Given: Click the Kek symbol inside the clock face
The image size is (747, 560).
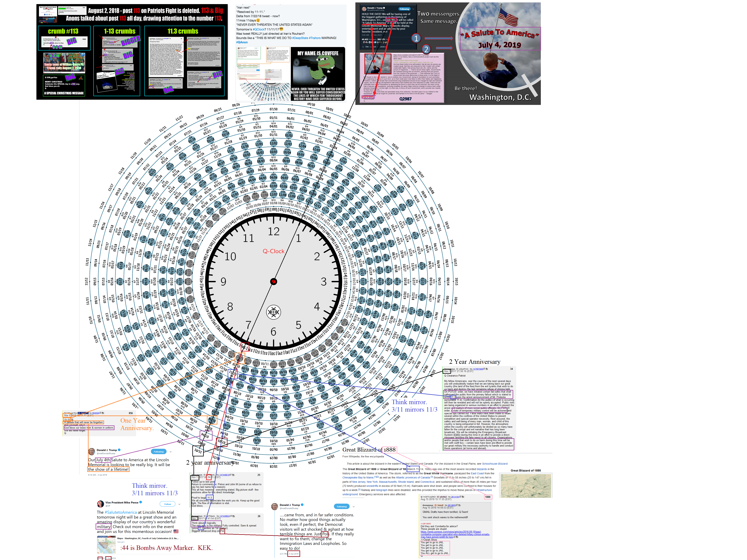Looking at the screenshot, I should pos(273,312).
